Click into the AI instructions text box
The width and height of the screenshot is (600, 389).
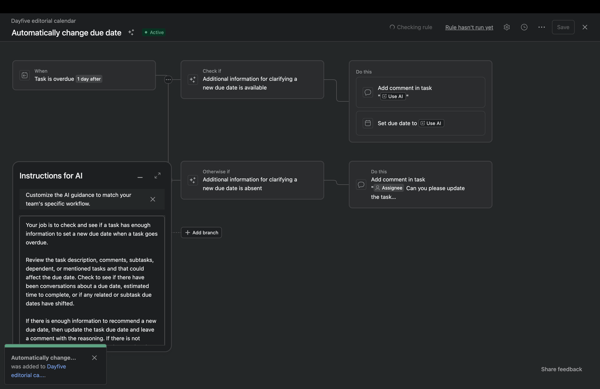(x=92, y=280)
